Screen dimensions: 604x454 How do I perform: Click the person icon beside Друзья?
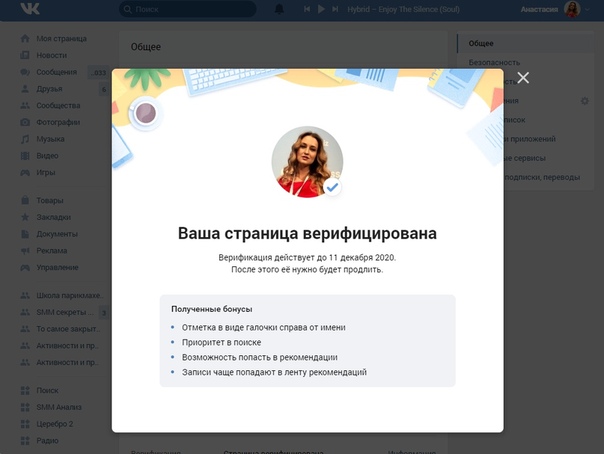point(25,89)
